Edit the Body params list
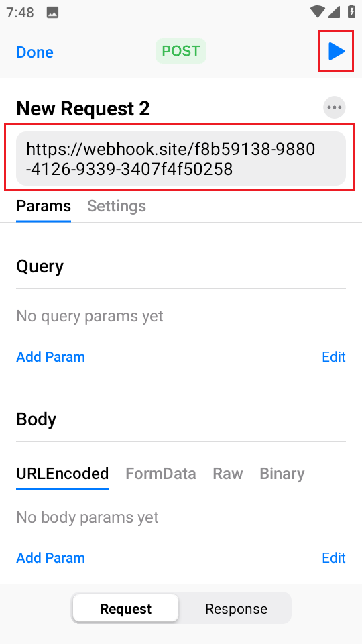 334,557
